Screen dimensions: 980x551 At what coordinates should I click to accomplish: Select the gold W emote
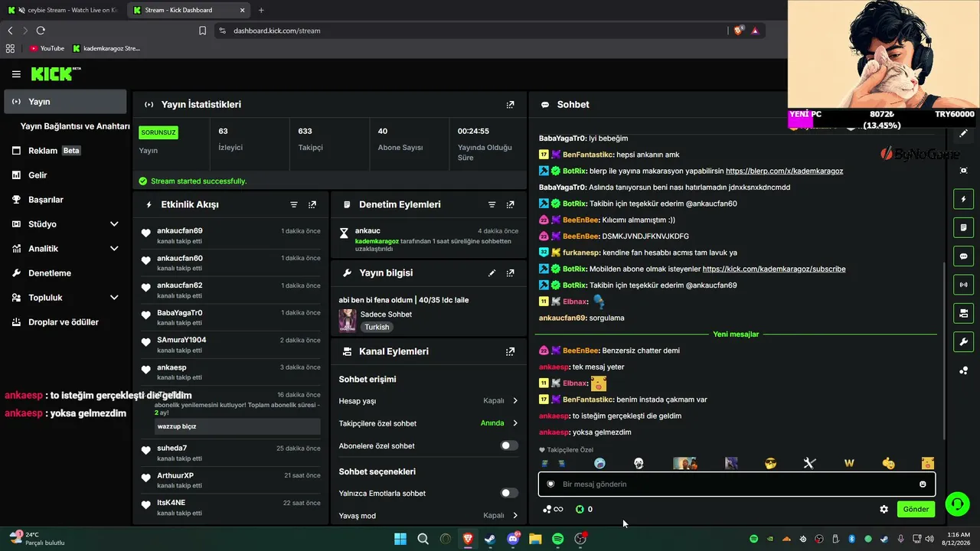[x=849, y=463]
